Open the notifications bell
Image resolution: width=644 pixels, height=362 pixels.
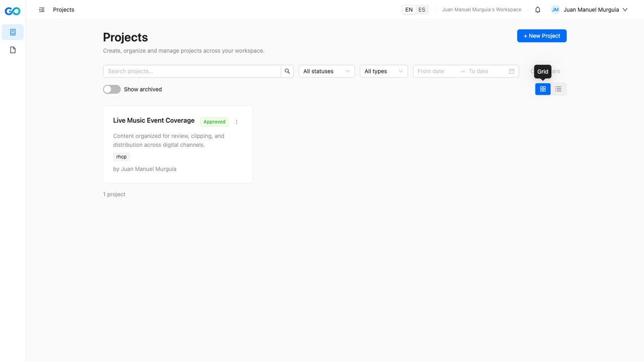(x=537, y=10)
